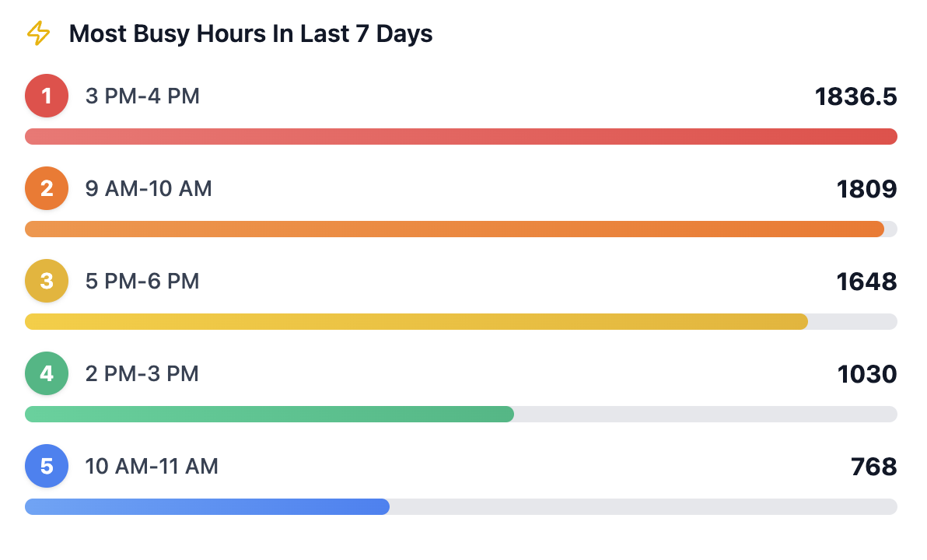Click the 1836.5 value

[855, 96]
